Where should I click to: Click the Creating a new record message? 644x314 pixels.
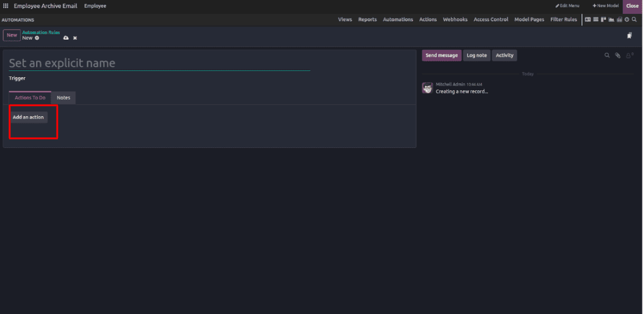coord(461,91)
